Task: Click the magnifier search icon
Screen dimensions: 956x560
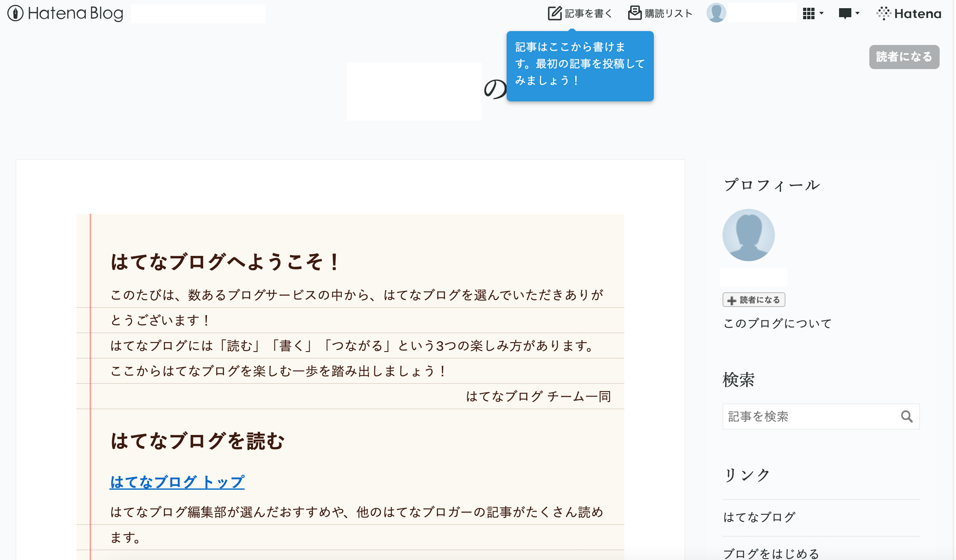Action: (x=907, y=417)
